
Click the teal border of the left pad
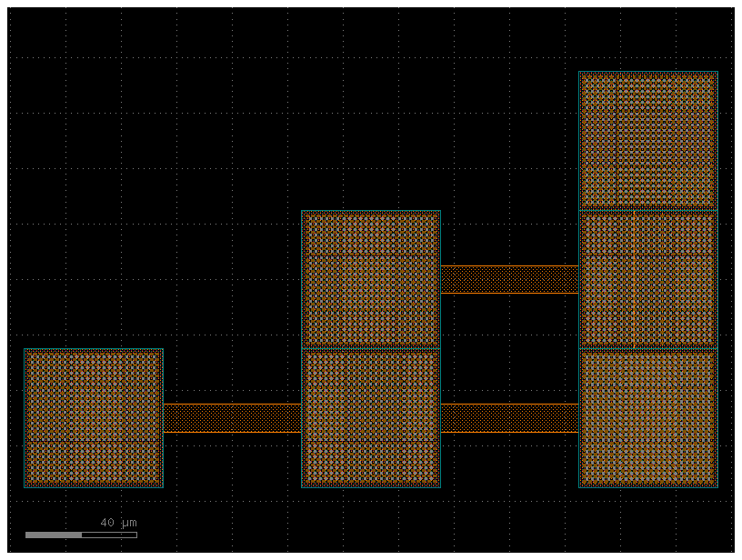pyautogui.click(x=25, y=418)
